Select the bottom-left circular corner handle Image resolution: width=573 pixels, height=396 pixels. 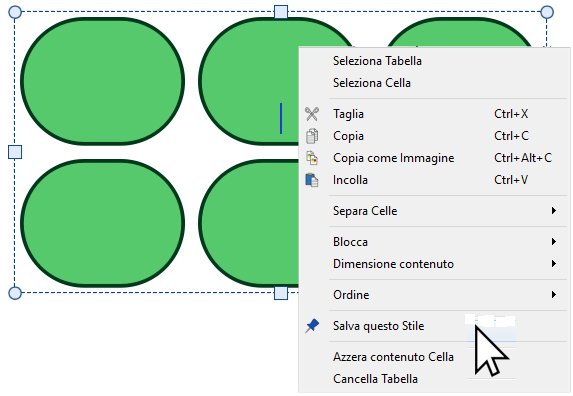(x=15, y=293)
